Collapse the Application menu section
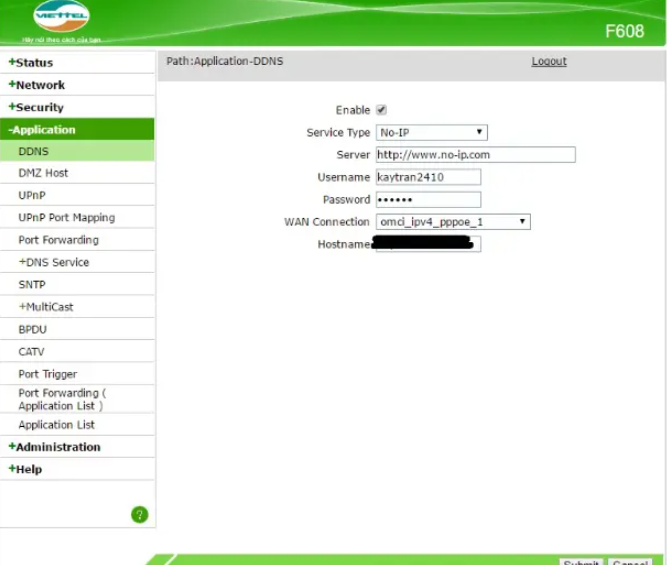Image resolution: width=667 pixels, height=565 pixels. pyautogui.click(x=43, y=130)
